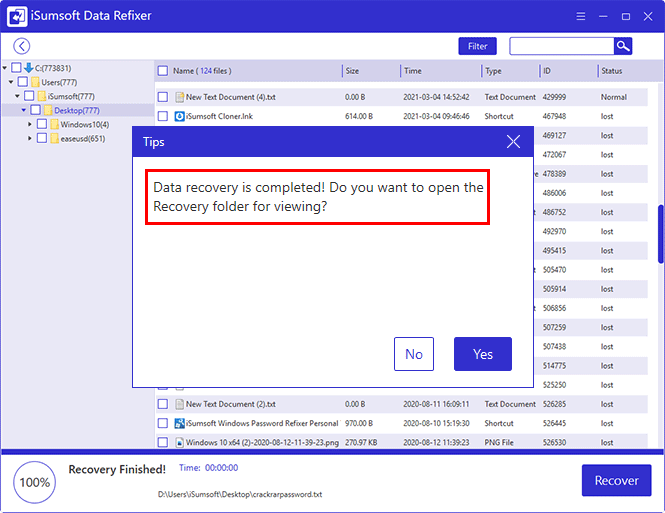Sort by the Name column header

coord(202,71)
